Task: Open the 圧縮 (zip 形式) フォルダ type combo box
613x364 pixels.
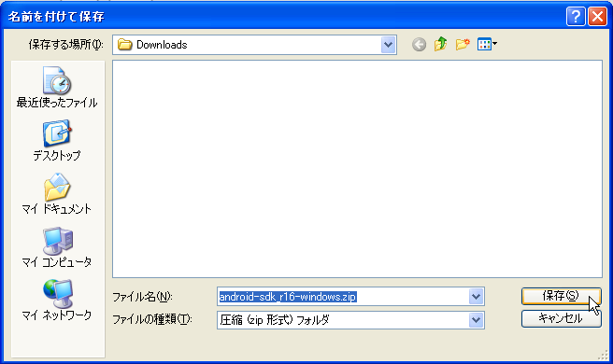Action: (x=350, y=320)
